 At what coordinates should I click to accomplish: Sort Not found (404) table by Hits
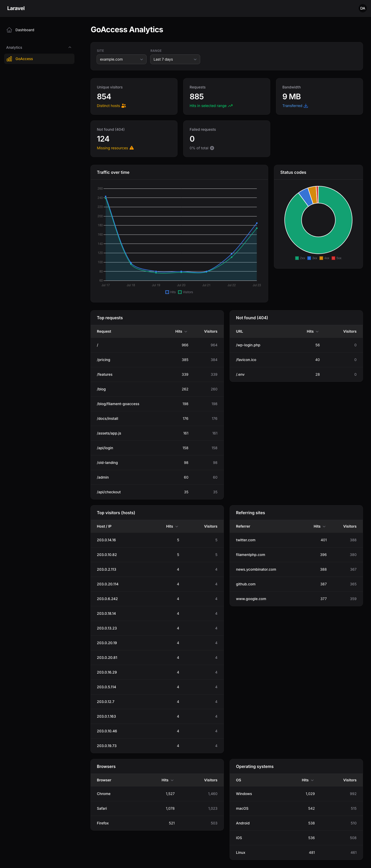pos(313,332)
